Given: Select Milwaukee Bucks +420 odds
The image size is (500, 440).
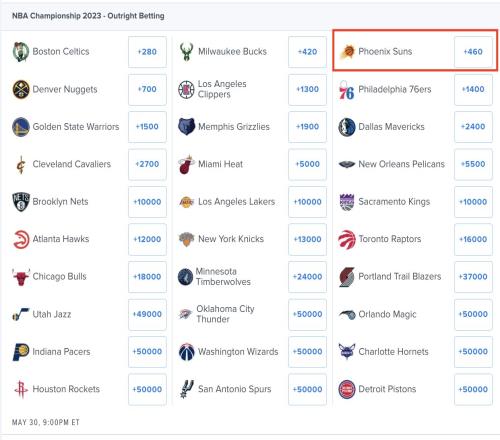Looking at the screenshot, I should pos(307,52).
